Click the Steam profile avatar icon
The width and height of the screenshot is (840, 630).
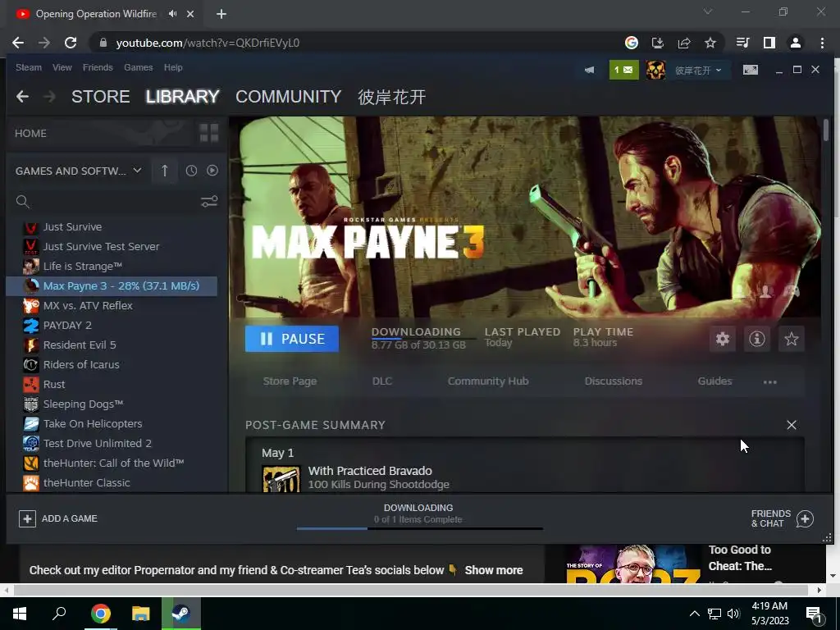point(655,70)
